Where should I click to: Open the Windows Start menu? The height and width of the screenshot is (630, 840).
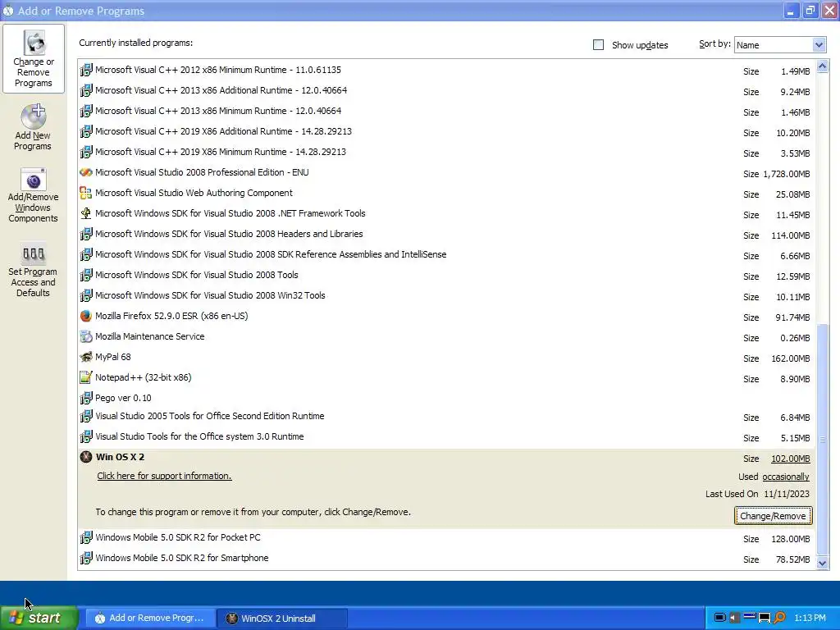point(39,618)
